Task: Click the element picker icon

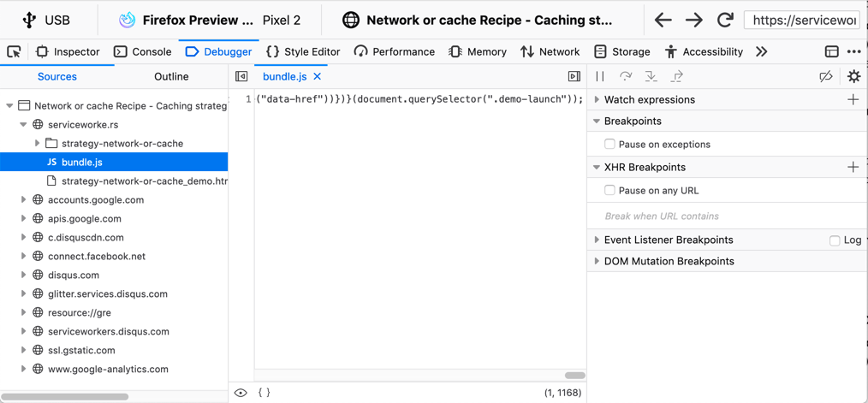Action: coord(15,52)
